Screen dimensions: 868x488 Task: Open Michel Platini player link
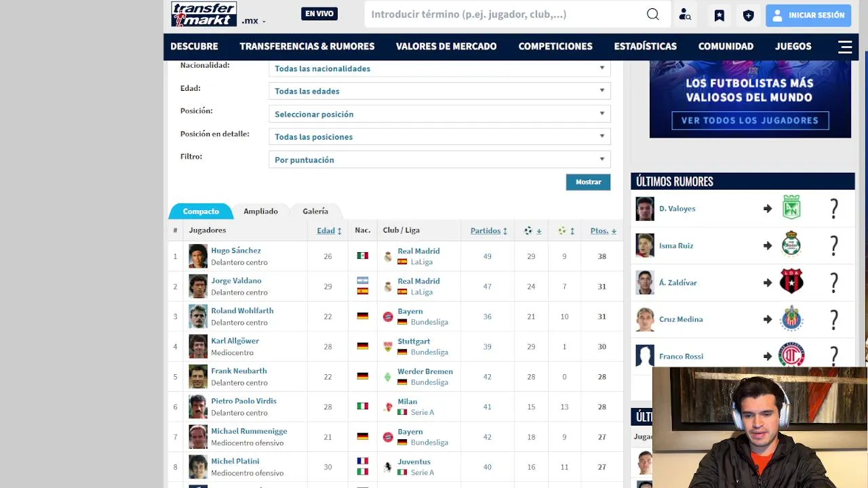click(x=235, y=462)
